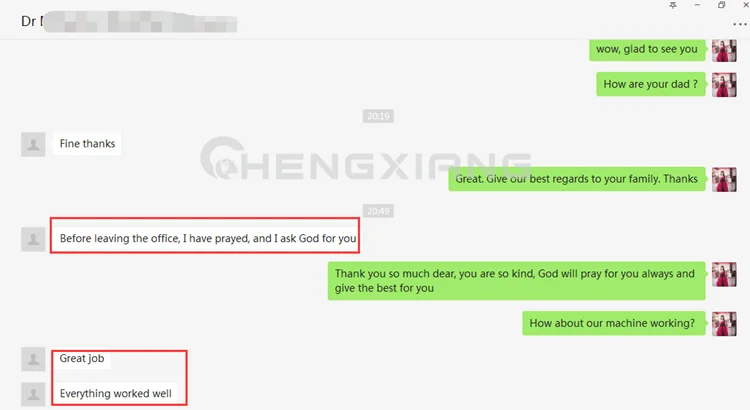Select the 'Great job' message bubble
The image size is (750, 410).
point(82,358)
